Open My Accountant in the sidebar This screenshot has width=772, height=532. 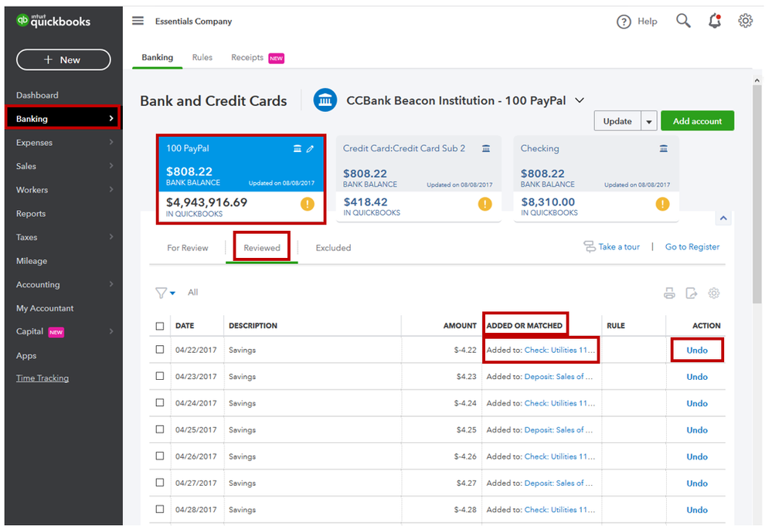(x=45, y=308)
